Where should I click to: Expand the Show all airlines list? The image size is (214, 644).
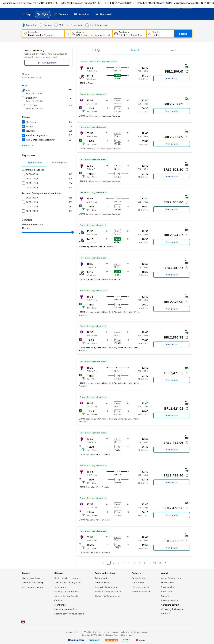pos(27,145)
